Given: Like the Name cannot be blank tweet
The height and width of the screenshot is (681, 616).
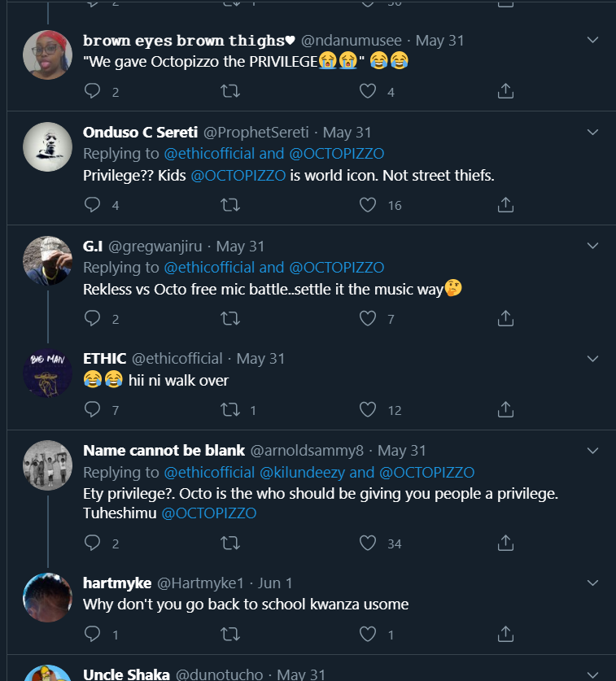Looking at the screenshot, I should (x=369, y=543).
